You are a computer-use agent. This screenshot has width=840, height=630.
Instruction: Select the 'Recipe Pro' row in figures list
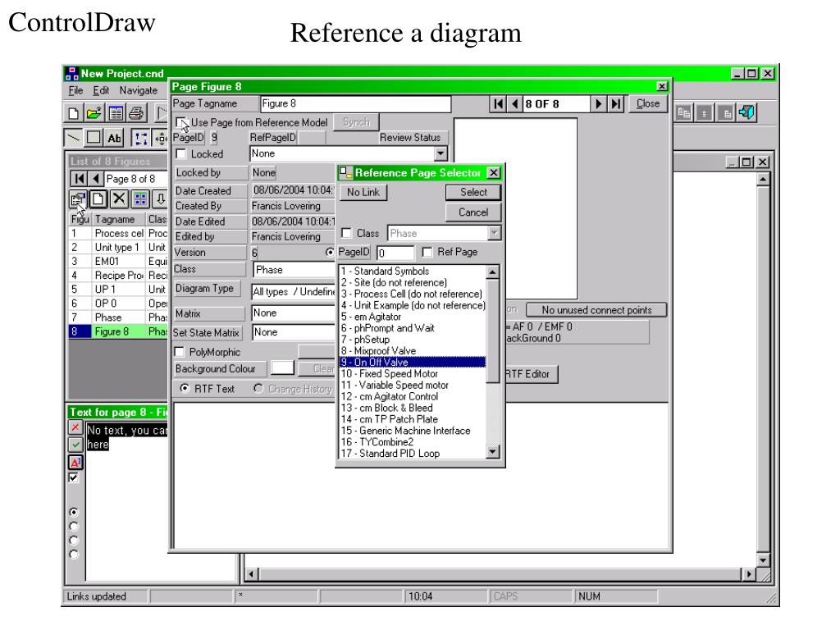coord(118,275)
